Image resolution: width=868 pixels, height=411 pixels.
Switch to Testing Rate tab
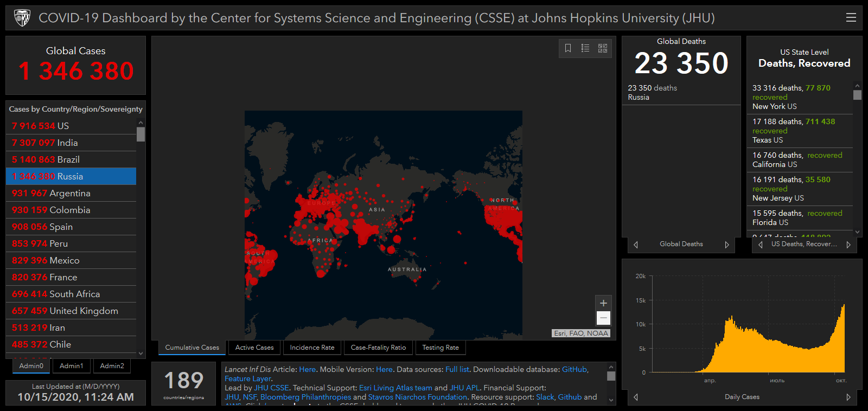(441, 348)
